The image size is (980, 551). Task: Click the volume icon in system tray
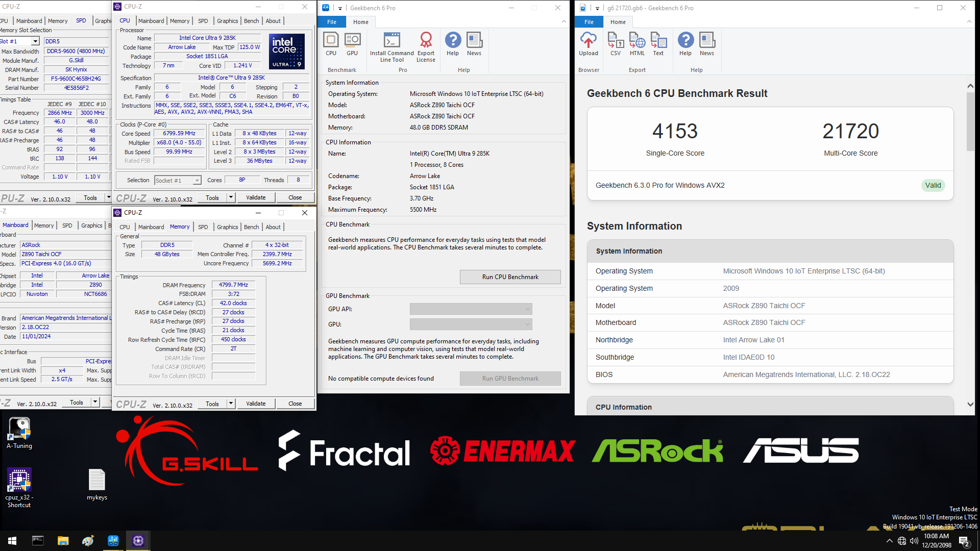[914, 541]
